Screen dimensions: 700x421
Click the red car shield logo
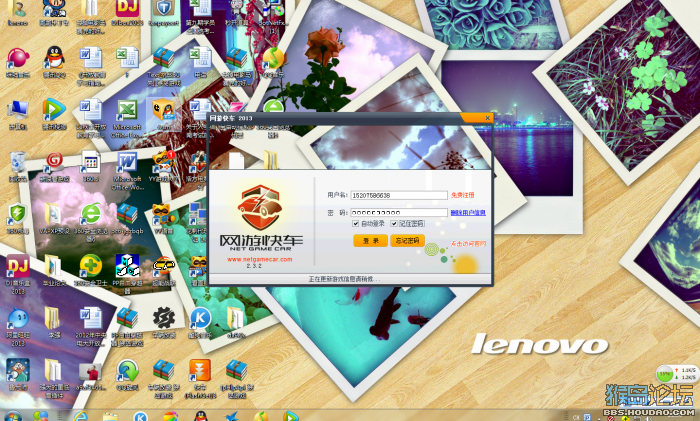pos(260,207)
